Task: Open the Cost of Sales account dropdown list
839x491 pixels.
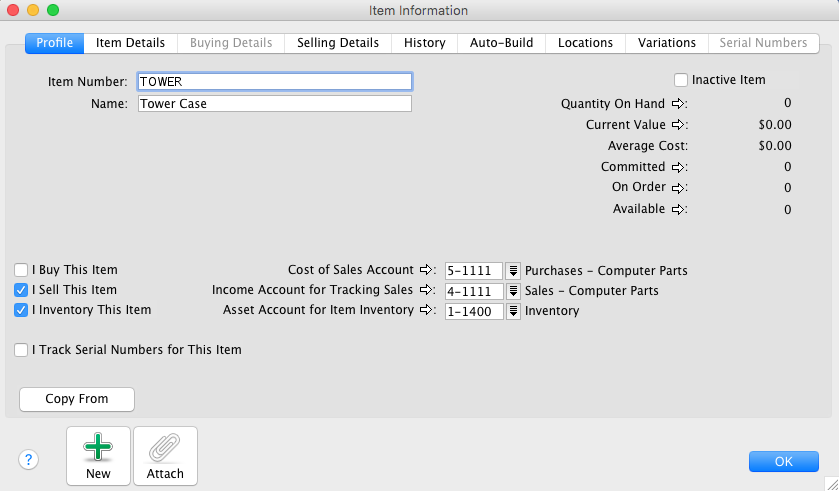Action: pyautogui.click(x=513, y=271)
